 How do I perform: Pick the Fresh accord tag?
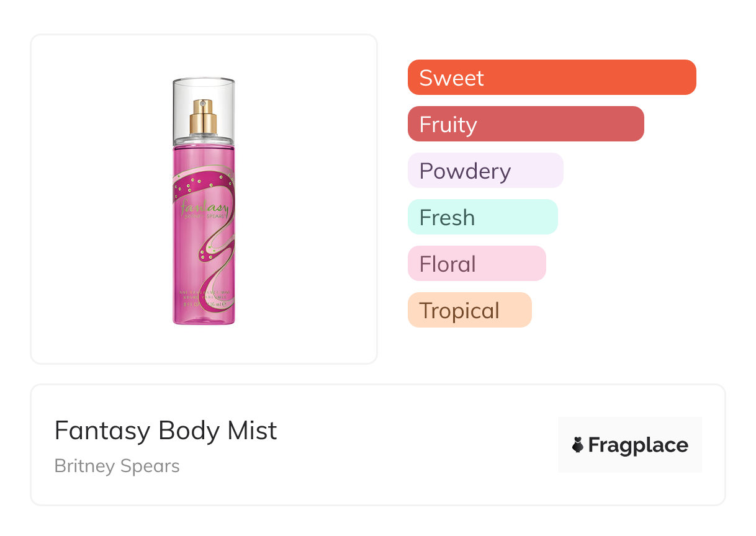point(482,217)
